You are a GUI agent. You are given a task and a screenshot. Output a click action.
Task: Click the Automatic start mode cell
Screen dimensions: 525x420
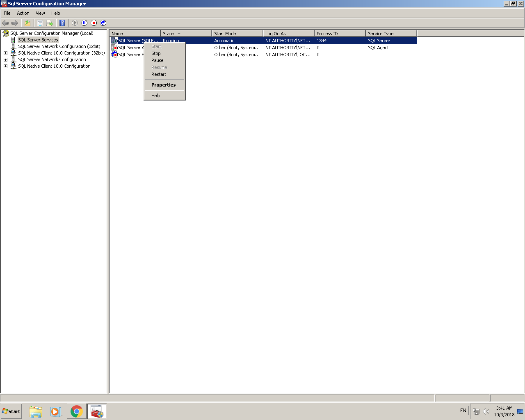[224, 41]
